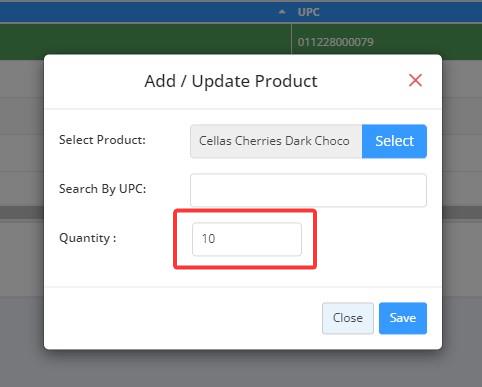Save the product with the Save button
The width and height of the screenshot is (482, 387).
click(403, 318)
